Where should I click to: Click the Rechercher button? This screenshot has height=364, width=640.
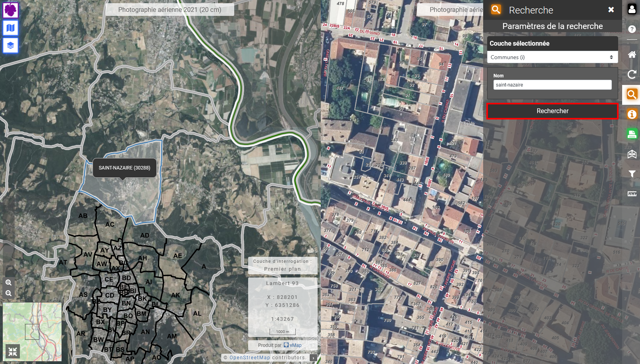pyautogui.click(x=552, y=111)
